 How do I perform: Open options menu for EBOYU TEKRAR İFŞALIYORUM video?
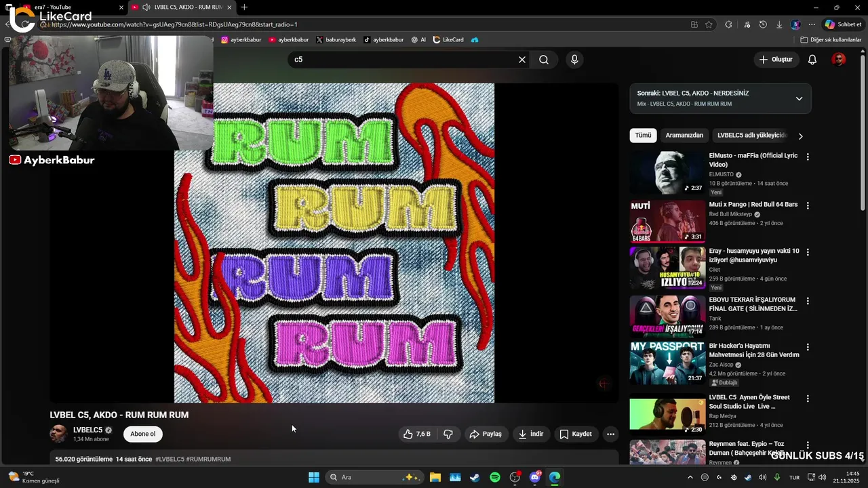point(807,301)
